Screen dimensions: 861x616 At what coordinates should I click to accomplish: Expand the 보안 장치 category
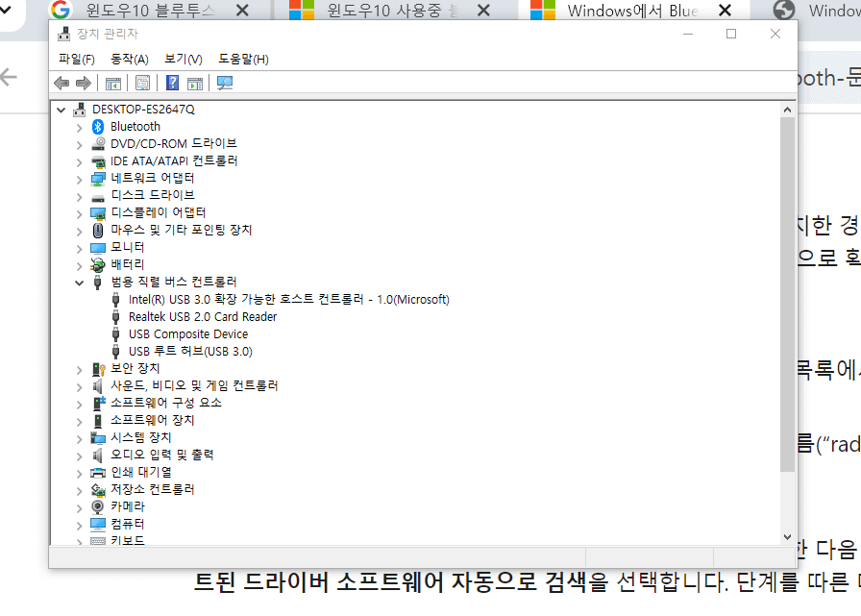pyautogui.click(x=79, y=369)
